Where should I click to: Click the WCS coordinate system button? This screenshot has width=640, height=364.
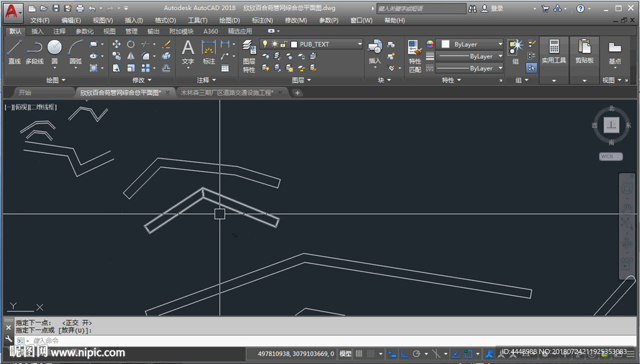coord(611,157)
